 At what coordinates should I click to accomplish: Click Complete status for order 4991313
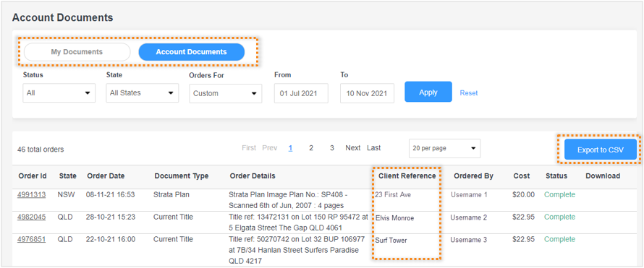pyautogui.click(x=560, y=194)
